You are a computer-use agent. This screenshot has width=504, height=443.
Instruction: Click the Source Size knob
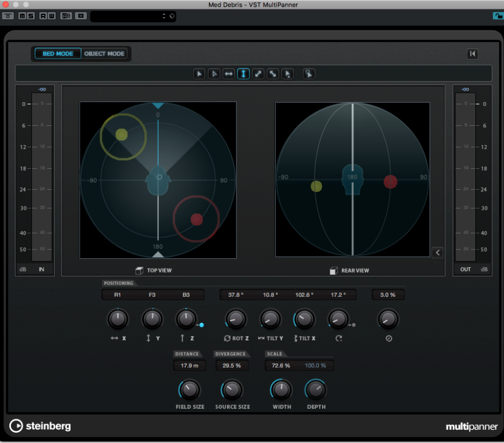[x=232, y=389]
